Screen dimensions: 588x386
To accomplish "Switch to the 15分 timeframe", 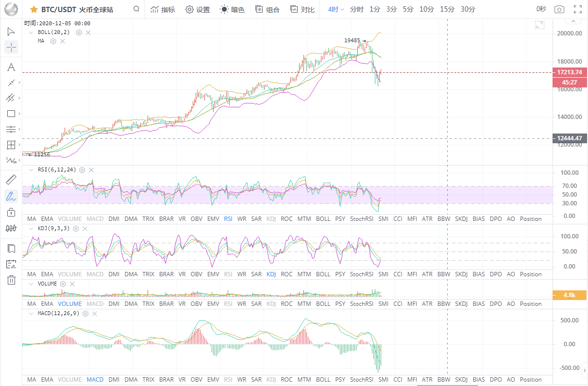I will pos(447,9).
